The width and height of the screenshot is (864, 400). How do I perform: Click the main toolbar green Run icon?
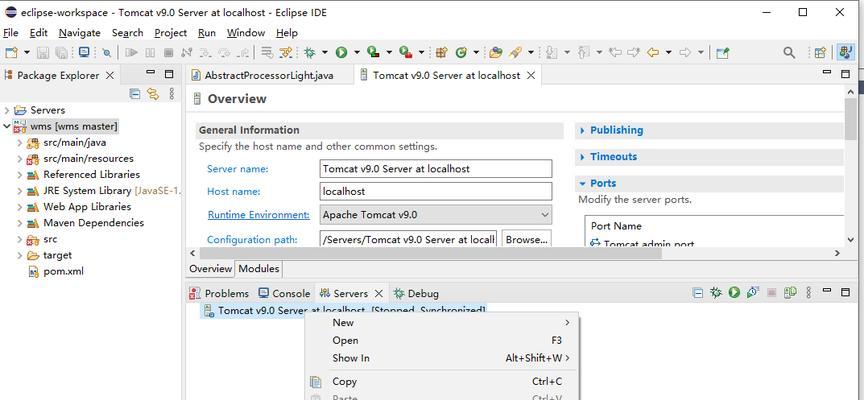342,52
